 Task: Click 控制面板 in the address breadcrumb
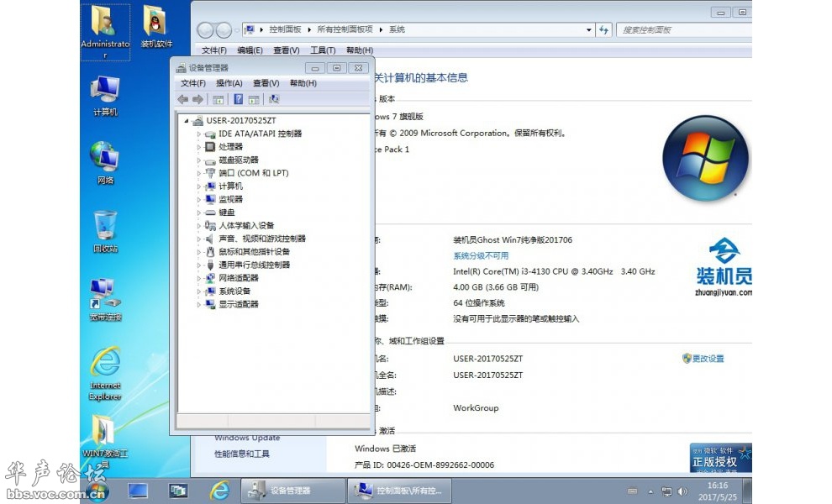pos(285,29)
